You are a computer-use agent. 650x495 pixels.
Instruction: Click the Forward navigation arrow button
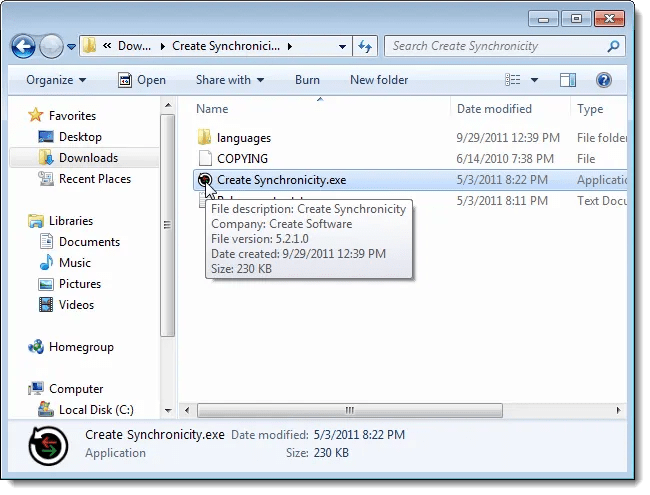[51, 46]
